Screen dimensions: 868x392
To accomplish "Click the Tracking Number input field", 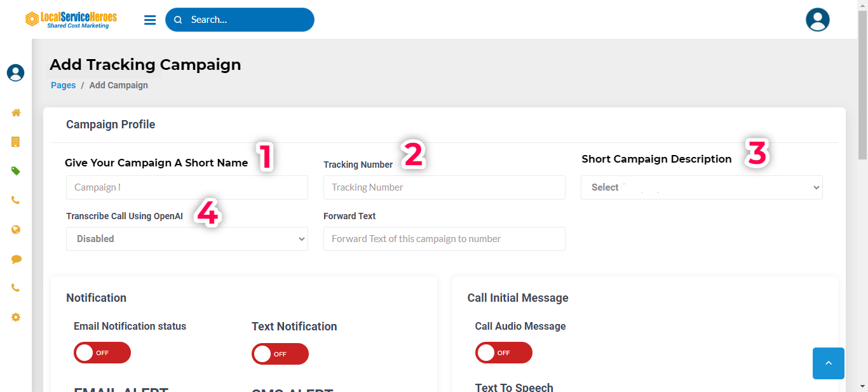I will point(444,187).
